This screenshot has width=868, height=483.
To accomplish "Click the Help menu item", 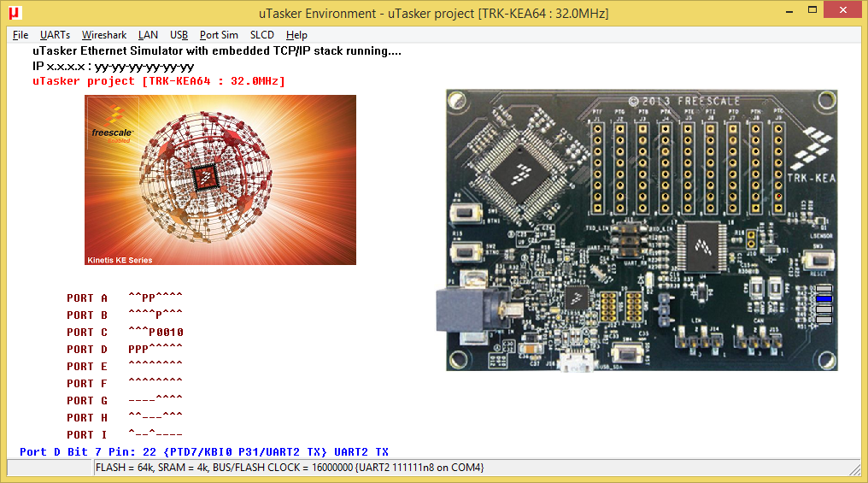I will (296, 35).
